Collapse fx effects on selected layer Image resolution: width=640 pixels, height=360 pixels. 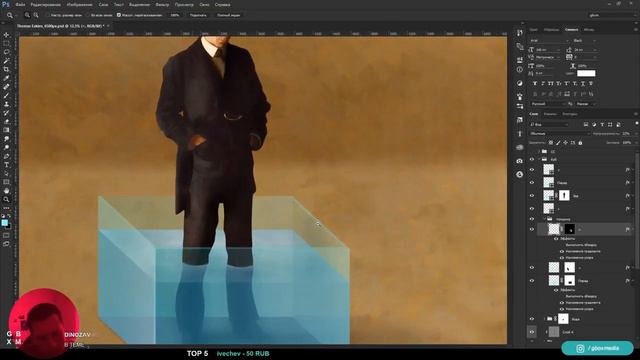click(x=633, y=230)
